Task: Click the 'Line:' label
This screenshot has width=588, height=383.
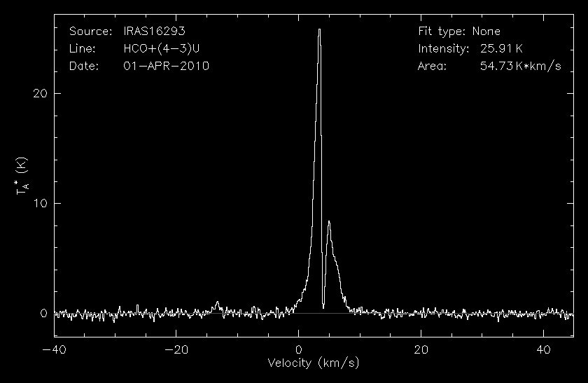Action: [82, 48]
